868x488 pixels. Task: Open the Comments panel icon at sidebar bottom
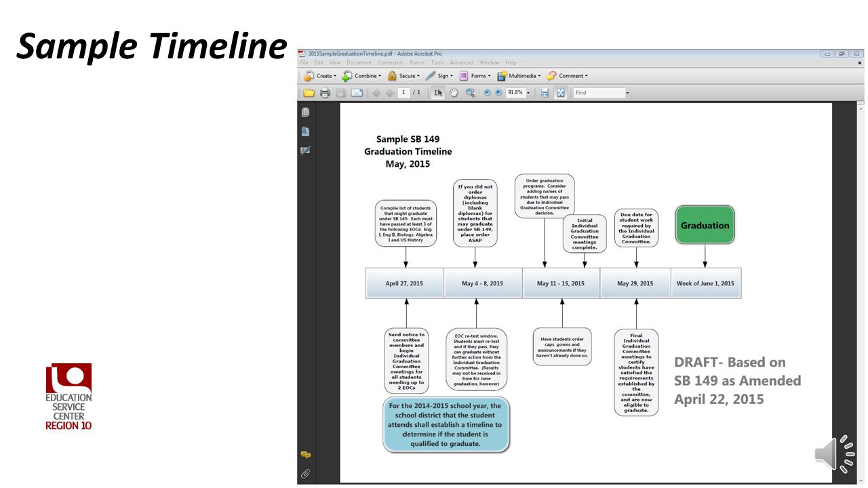tap(306, 455)
